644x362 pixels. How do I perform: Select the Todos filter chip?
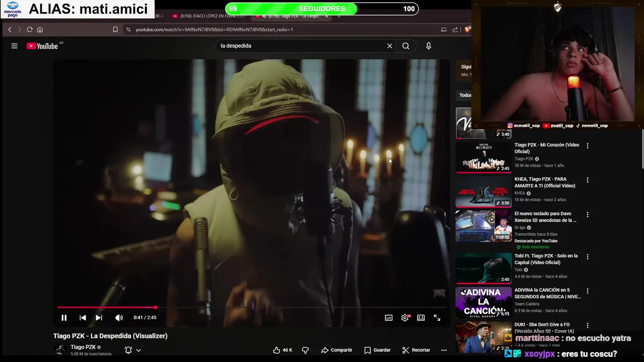(465, 95)
